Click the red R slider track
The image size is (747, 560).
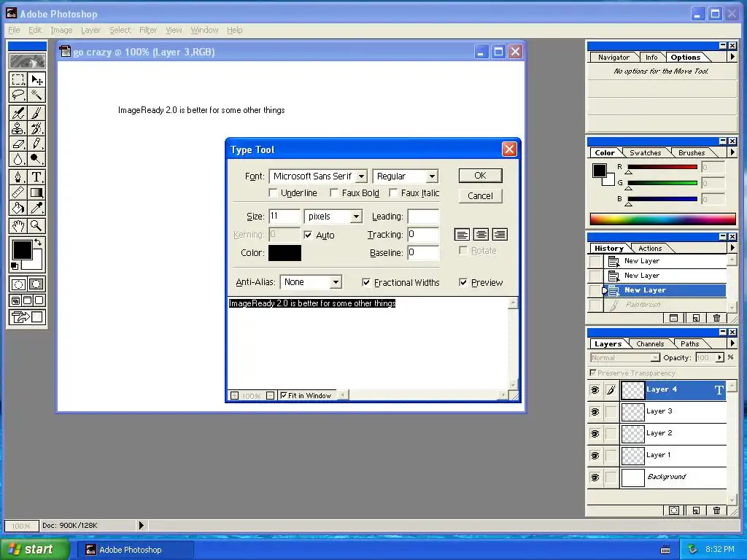point(662,167)
